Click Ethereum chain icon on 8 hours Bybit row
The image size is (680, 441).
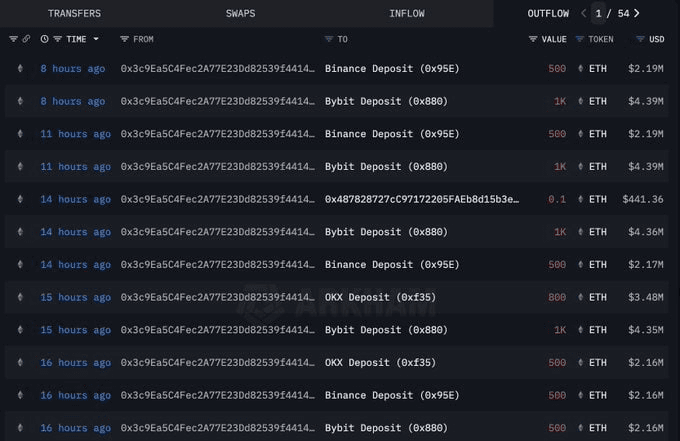20,101
